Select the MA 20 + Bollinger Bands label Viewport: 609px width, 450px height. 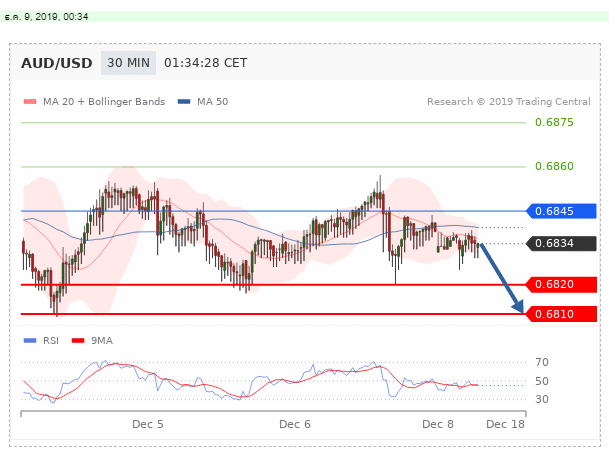(104, 102)
